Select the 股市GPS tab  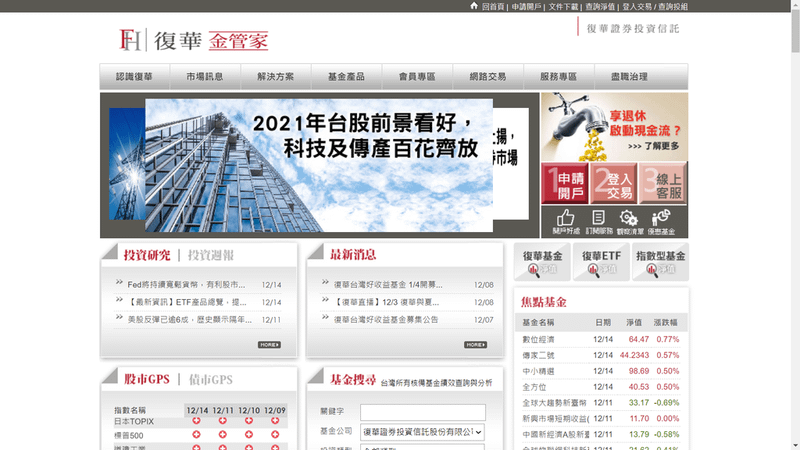(x=147, y=380)
